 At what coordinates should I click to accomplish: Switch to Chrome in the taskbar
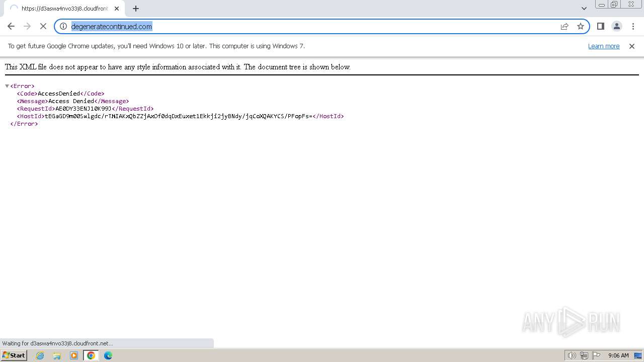pyautogui.click(x=91, y=355)
